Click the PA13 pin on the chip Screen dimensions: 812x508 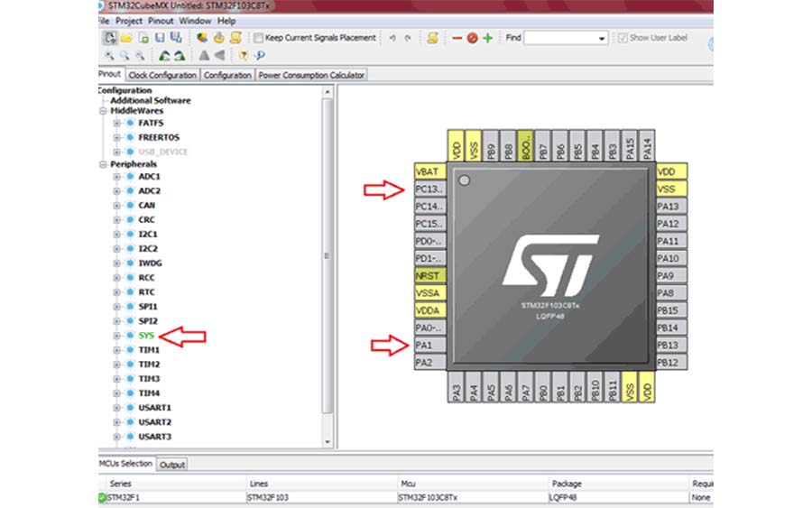[671, 206]
